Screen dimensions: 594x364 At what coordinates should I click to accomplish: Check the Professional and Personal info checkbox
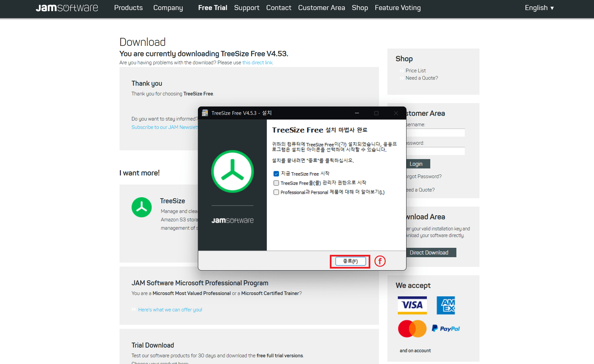(276, 192)
